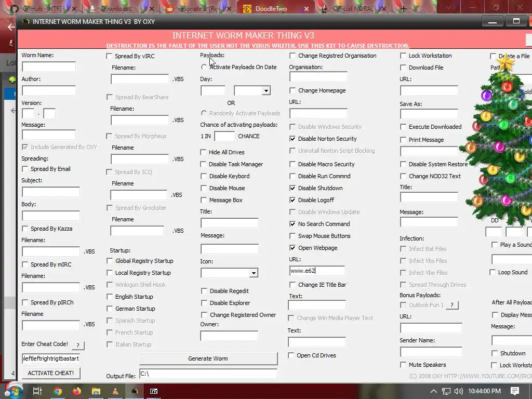Select the DoodleTwo browser tab

pos(275,9)
